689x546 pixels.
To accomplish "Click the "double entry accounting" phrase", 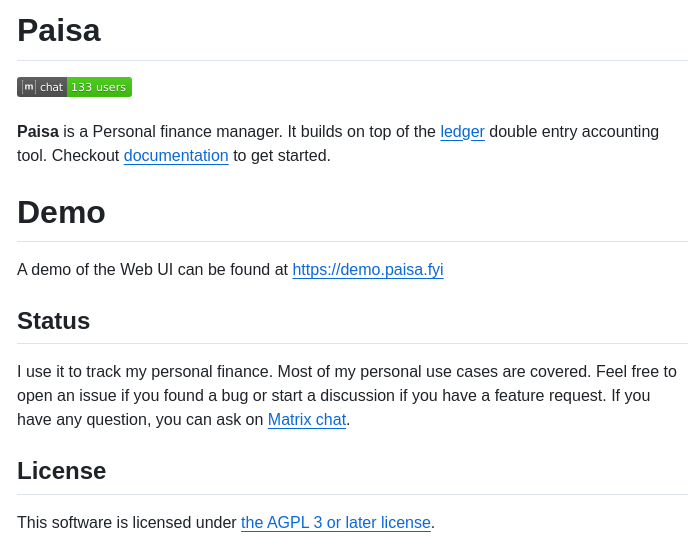I will click(574, 132).
